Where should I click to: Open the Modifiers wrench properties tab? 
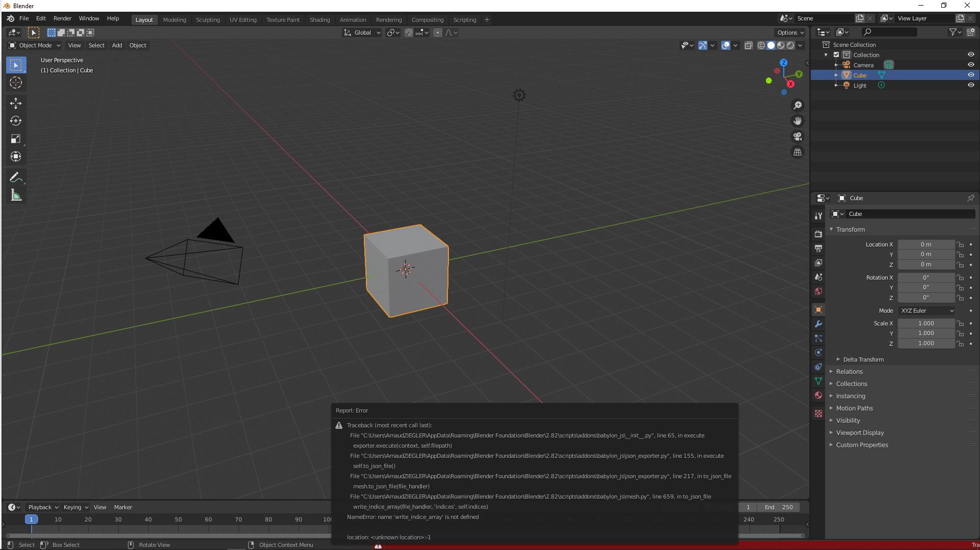tap(818, 324)
